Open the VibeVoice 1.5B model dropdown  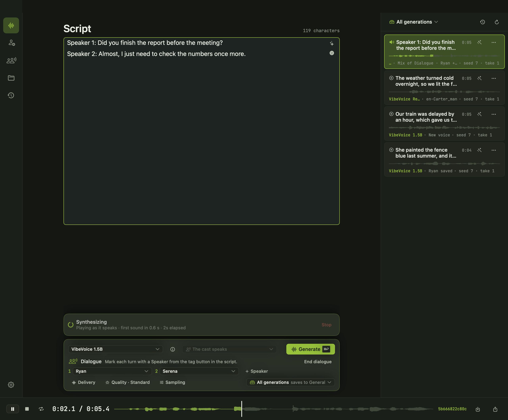115,349
